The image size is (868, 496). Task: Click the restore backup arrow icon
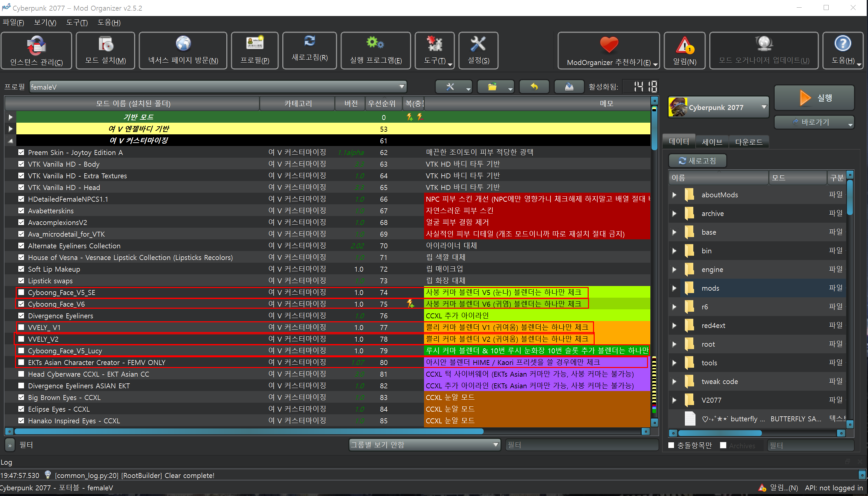[x=534, y=87]
